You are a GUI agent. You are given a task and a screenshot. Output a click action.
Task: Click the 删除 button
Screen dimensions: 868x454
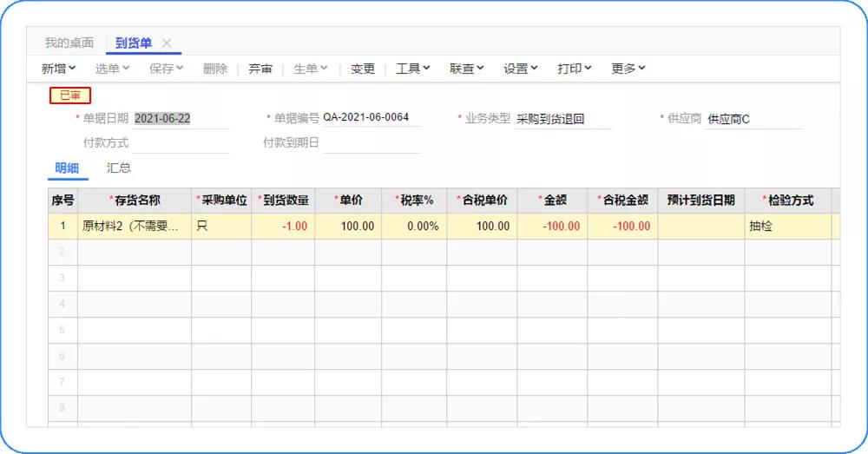(x=215, y=68)
